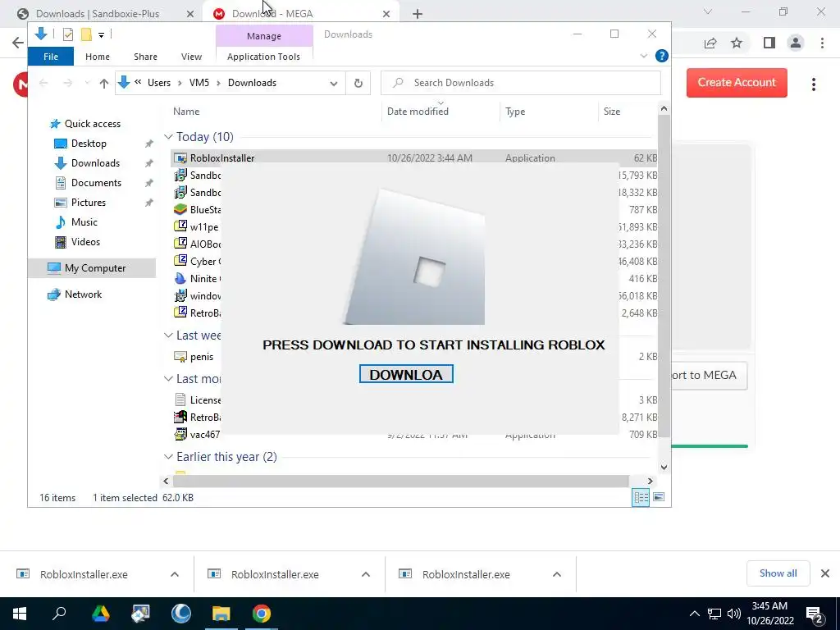This screenshot has height=630, width=840.
Task: Refresh the Downloads folder view
Action: tap(358, 83)
